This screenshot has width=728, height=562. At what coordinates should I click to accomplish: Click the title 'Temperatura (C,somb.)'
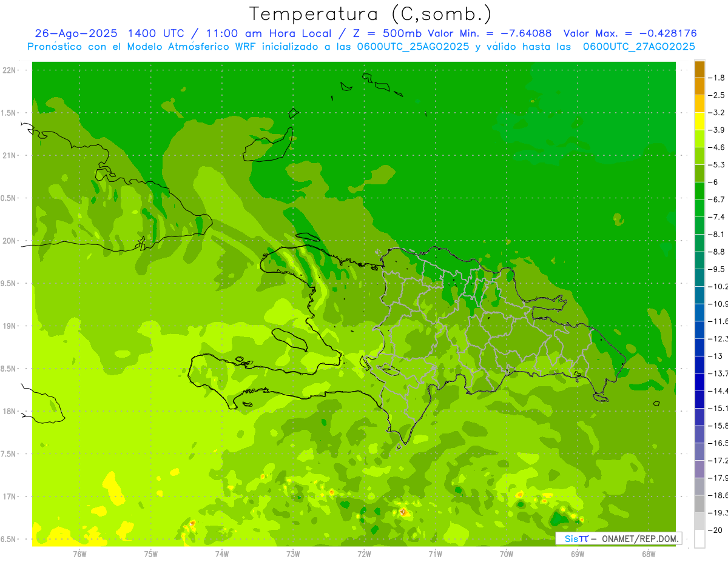coord(371,13)
